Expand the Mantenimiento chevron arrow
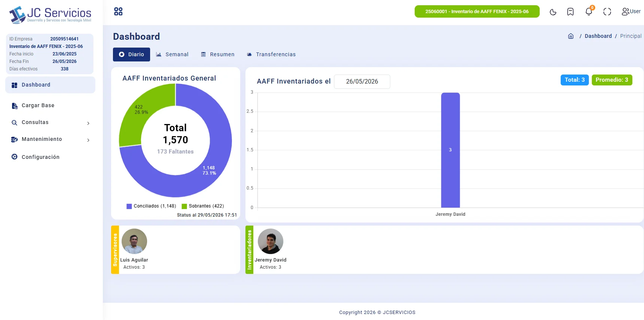Viewport: 644px width, 320px height. (x=88, y=140)
